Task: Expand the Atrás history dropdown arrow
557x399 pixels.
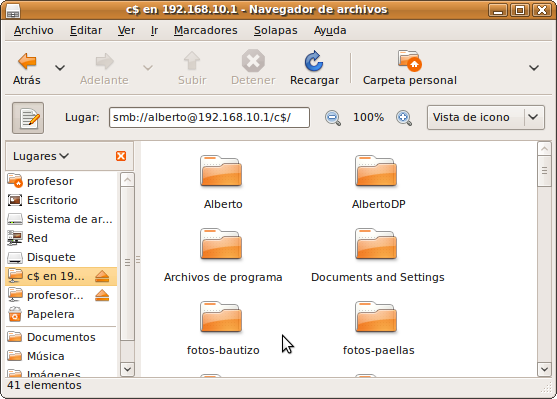Action: click(x=60, y=68)
